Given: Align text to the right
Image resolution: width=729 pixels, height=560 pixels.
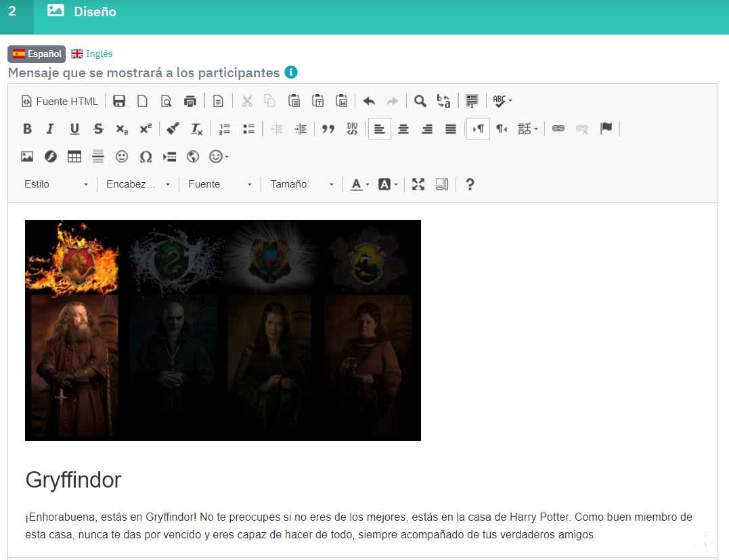Looking at the screenshot, I should coord(427,129).
